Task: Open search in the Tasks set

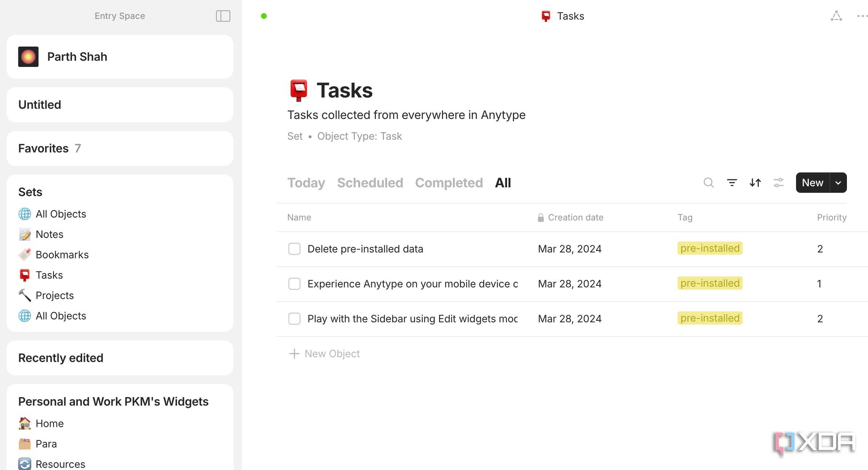Action: tap(708, 183)
